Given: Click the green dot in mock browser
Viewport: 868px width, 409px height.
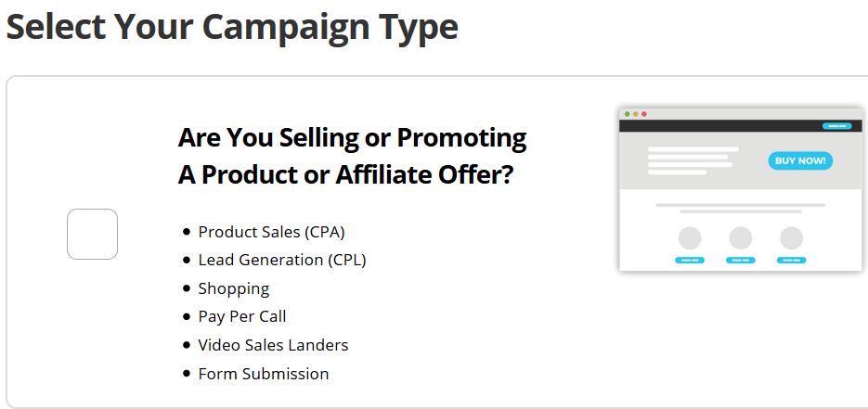Looking at the screenshot, I should coord(628,114).
